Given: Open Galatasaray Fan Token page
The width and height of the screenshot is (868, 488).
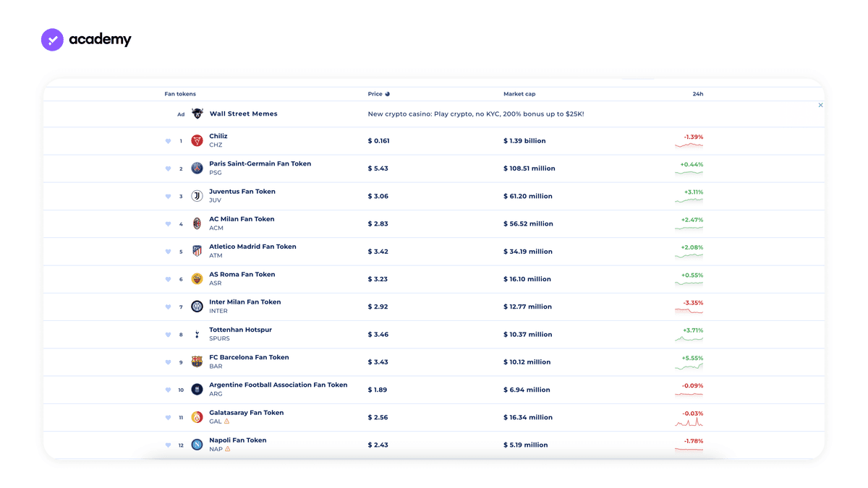Looking at the screenshot, I should (x=247, y=413).
